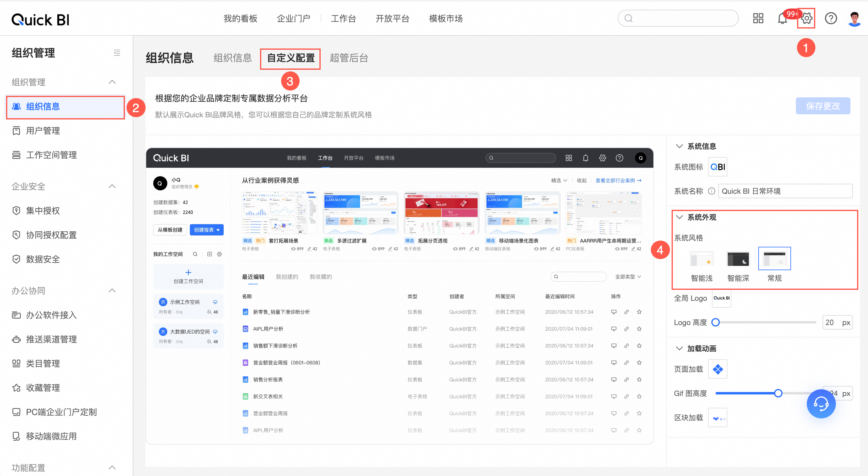Open the floating customer service icon
868x476 pixels.
point(821,403)
